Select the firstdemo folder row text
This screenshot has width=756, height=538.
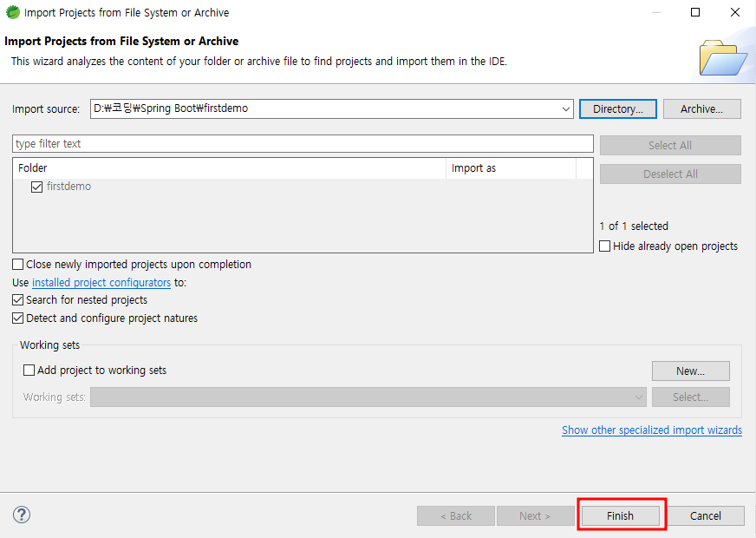pos(69,187)
